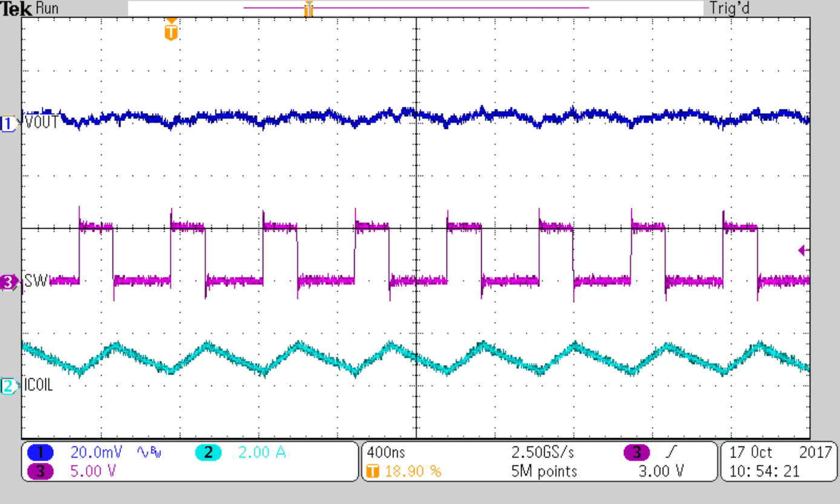Click the rising-edge trigger slope icon
The height and width of the screenshot is (504, 840).
pos(669,452)
